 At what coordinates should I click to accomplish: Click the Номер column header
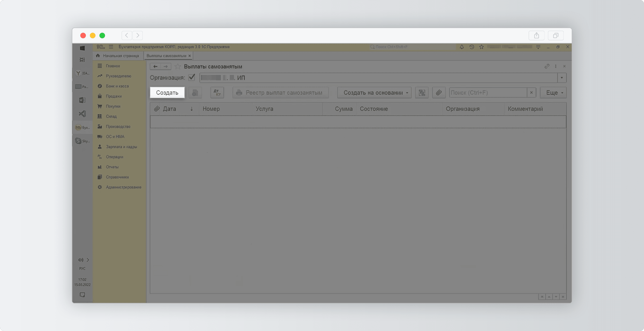click(x=226, y=109)
